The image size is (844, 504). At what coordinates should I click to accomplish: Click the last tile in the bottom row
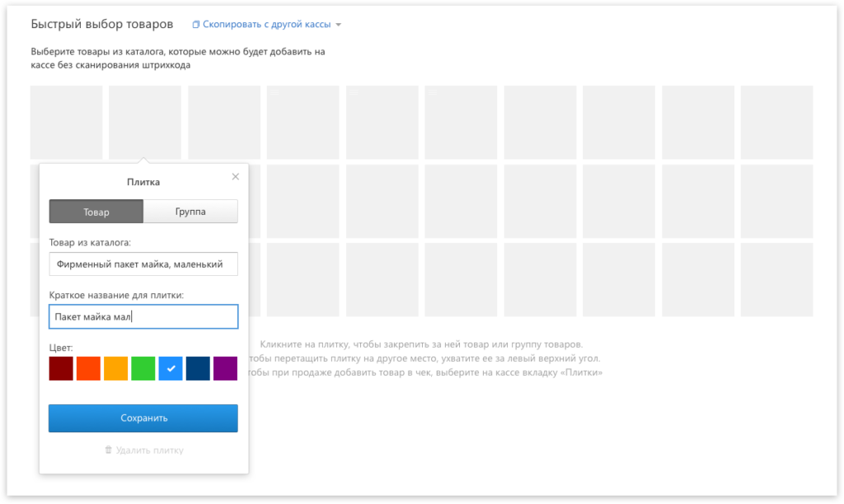click(x=776, y=280)
